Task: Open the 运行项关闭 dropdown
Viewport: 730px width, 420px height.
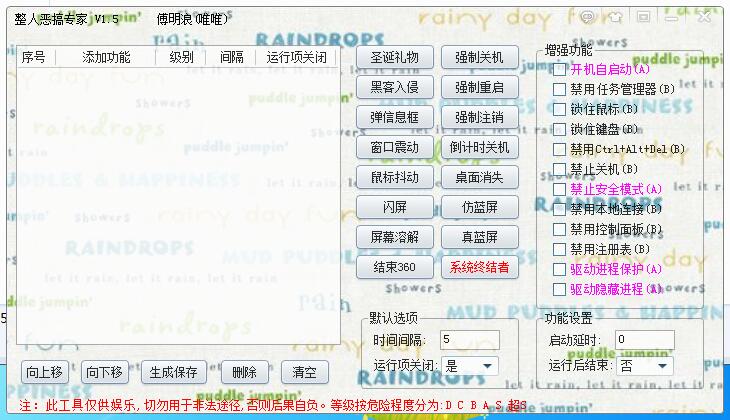Action: 470,366
